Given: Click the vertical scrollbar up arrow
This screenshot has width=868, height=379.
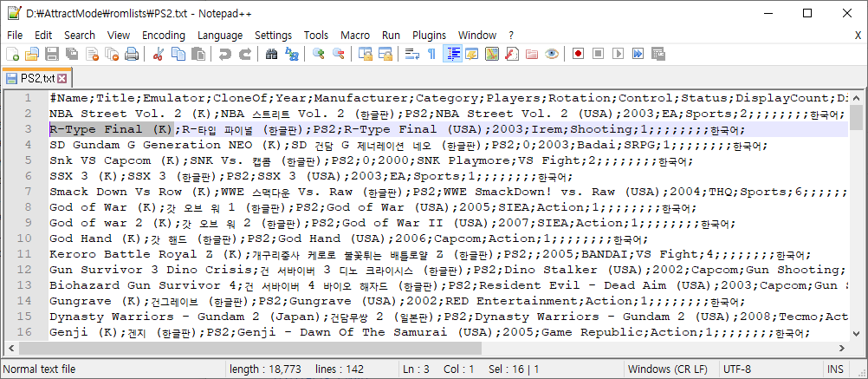Looking at the screenshot, I should (x=857, y=97).
